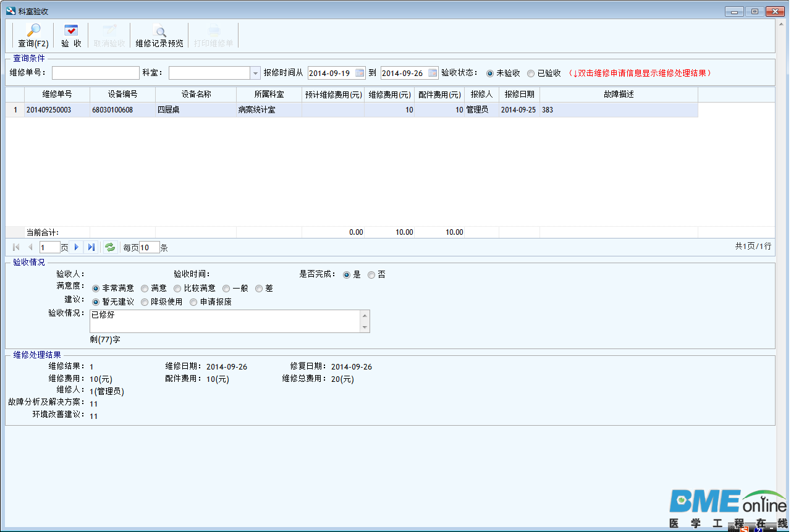Select 申请报废 suggestion option
791x532 pixels.
[193, 302]
